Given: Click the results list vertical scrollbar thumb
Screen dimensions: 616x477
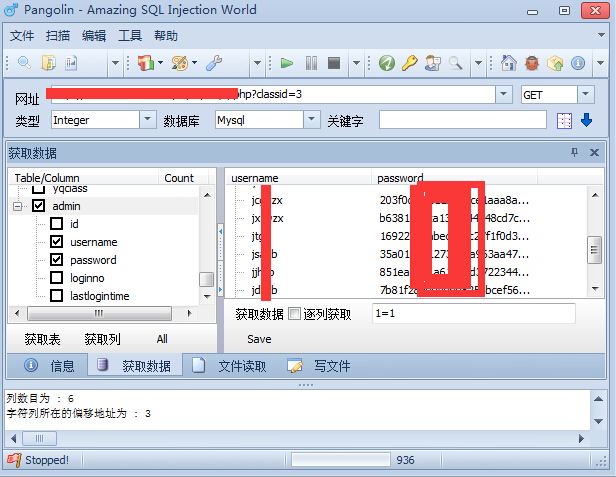Looking at the screenshot, I should (x=594, y=250).
